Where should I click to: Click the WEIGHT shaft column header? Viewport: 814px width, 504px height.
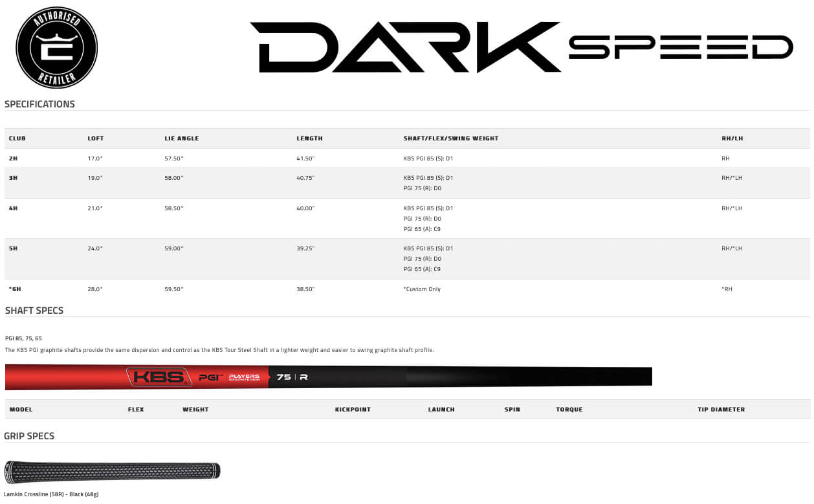tap(195, 410)
